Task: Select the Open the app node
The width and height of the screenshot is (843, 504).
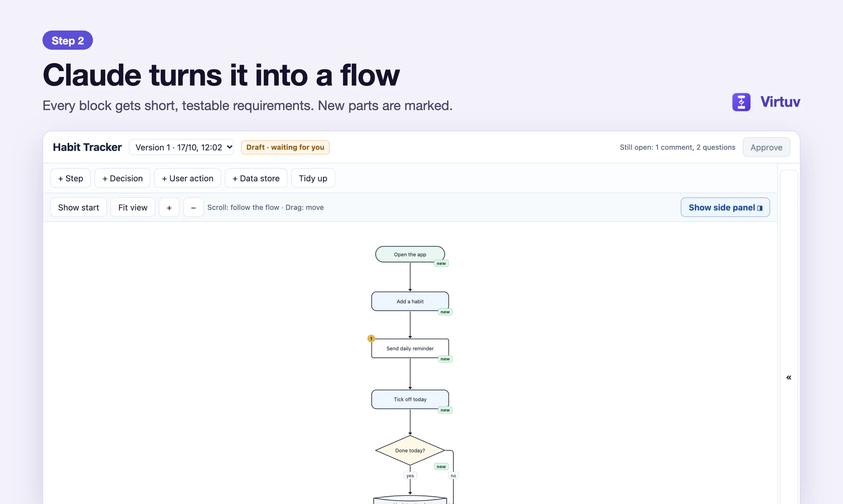Action: 410,254
